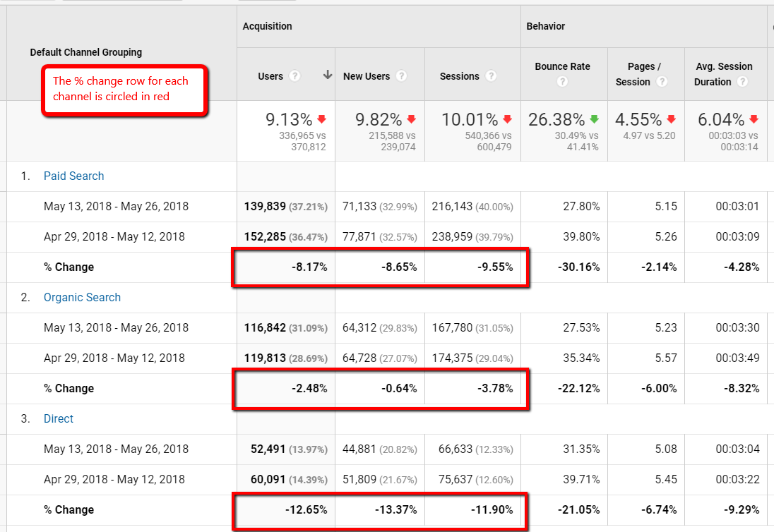Click the 139,839 users value
The height and width of the screenshot is (532, 774).
pos(265,207)
